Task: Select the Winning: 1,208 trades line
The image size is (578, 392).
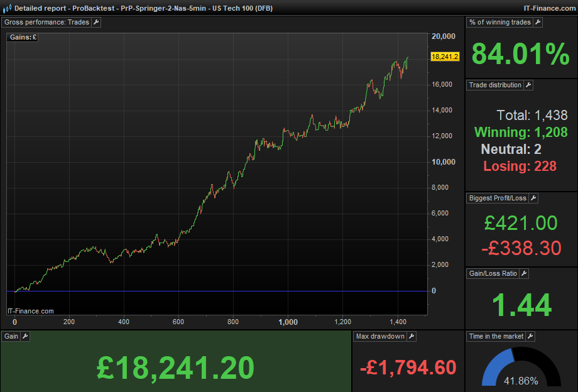Action: coord(521,132)
